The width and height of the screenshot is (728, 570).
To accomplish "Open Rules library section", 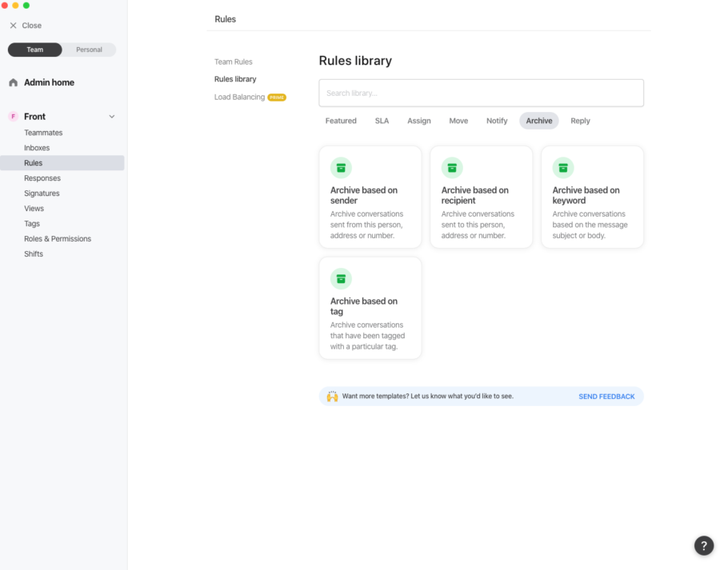I will [x=235, y=79].
